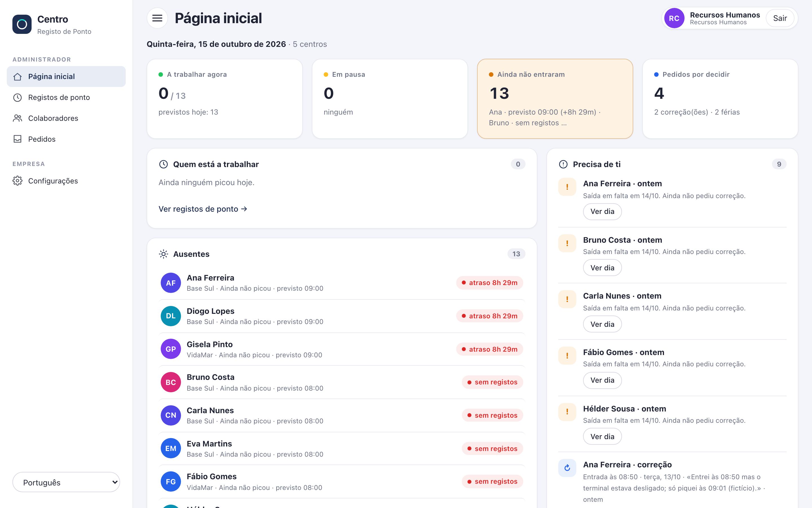Image resolution: width=812 pixels, height=508 pixels.
Task: Click the EM avatar of Eva Martins
Action: coord(171,448)
